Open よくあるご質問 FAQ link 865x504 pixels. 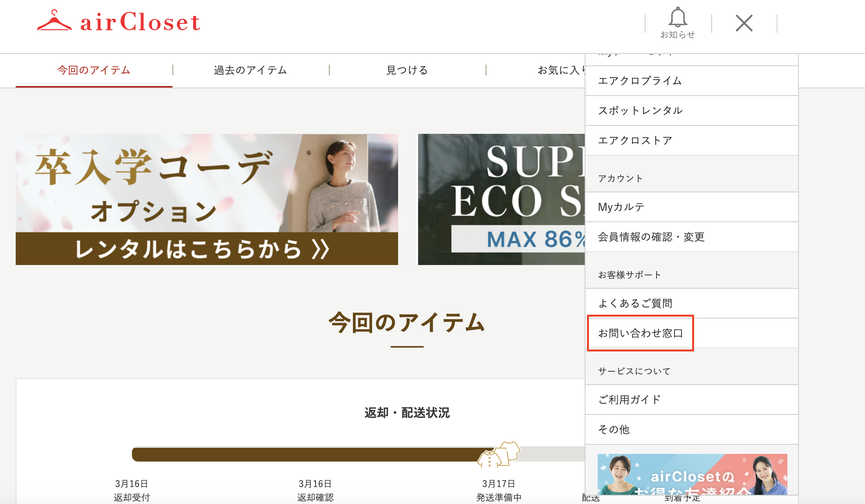[635, 304]
